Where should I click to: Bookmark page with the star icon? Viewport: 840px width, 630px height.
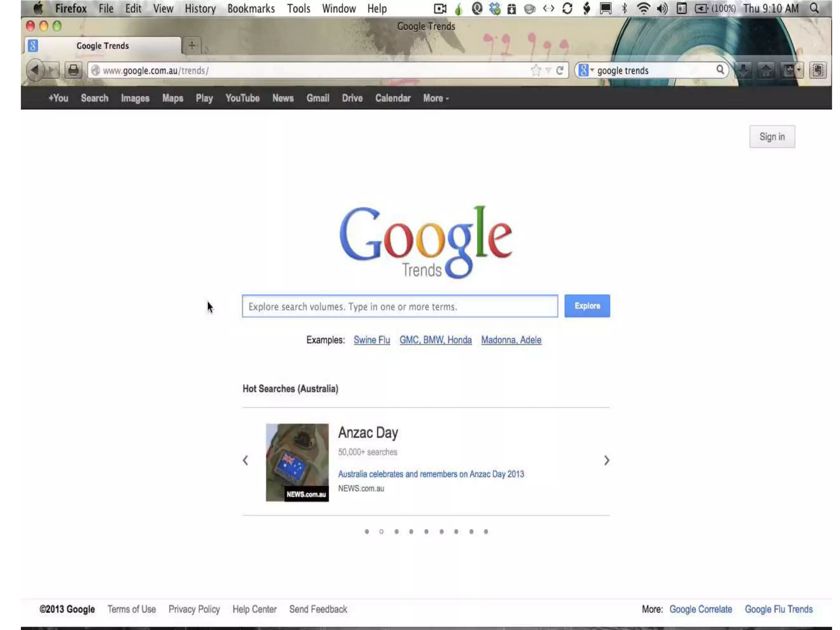click(536, 70)
